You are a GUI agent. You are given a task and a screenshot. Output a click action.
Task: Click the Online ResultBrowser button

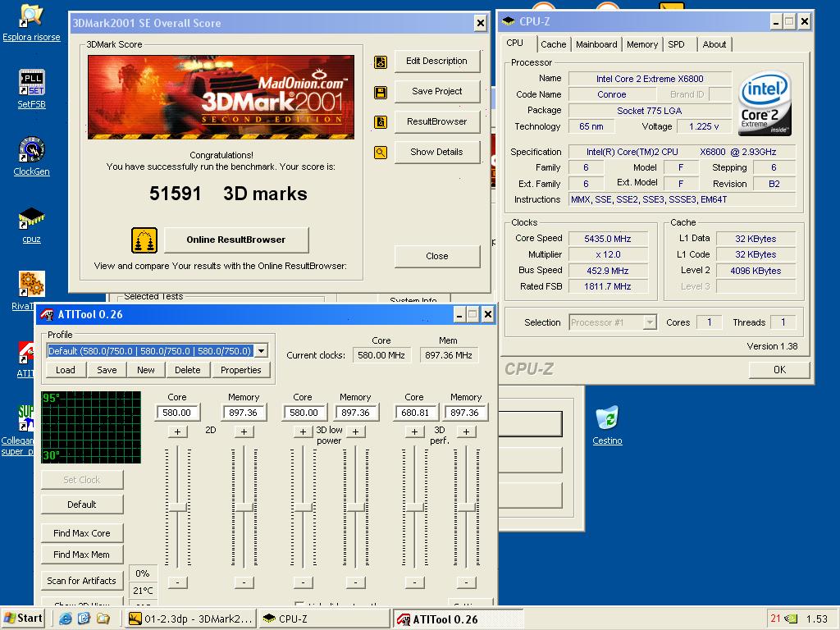(235, 240)
